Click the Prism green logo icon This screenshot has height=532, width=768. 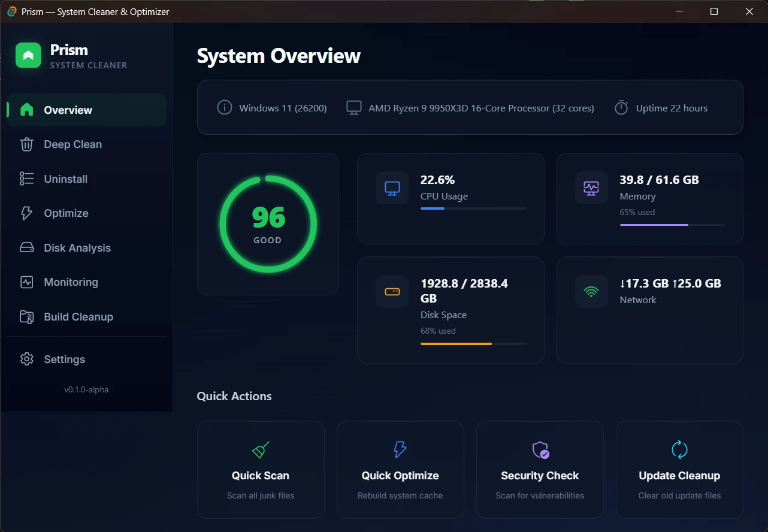coord(28,55)
